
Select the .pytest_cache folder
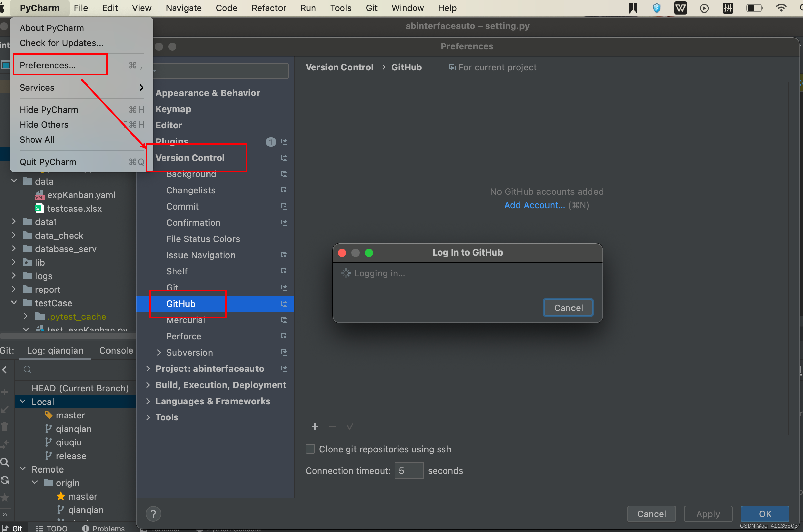point(77,317)
